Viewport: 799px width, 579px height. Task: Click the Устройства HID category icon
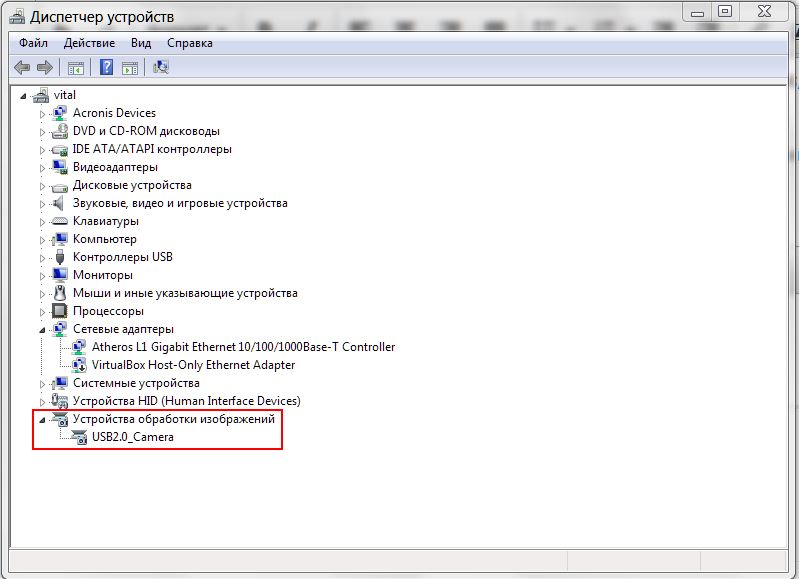pyautogui.click(x=60, y=401)
